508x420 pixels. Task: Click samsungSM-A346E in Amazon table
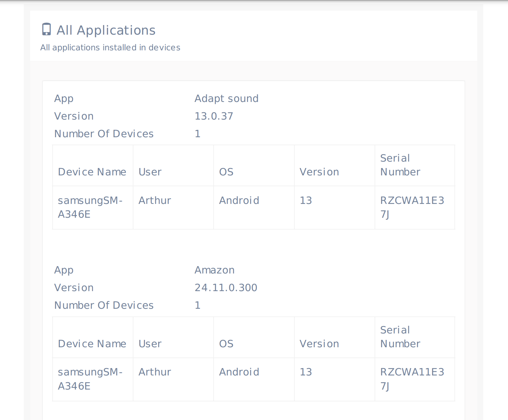coord(90,379)
